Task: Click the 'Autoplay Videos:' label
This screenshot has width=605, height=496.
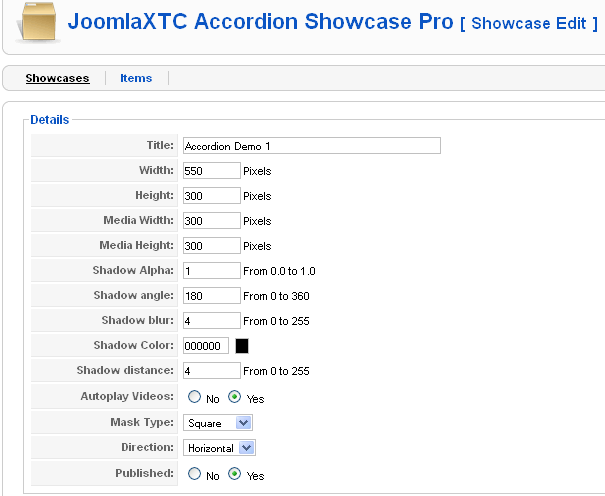Action: coord(127,396)
